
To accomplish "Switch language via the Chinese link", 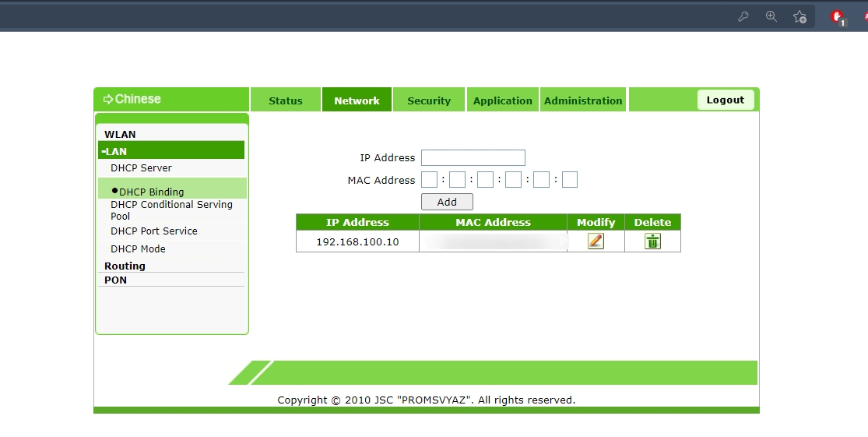I will click(132, 99).
